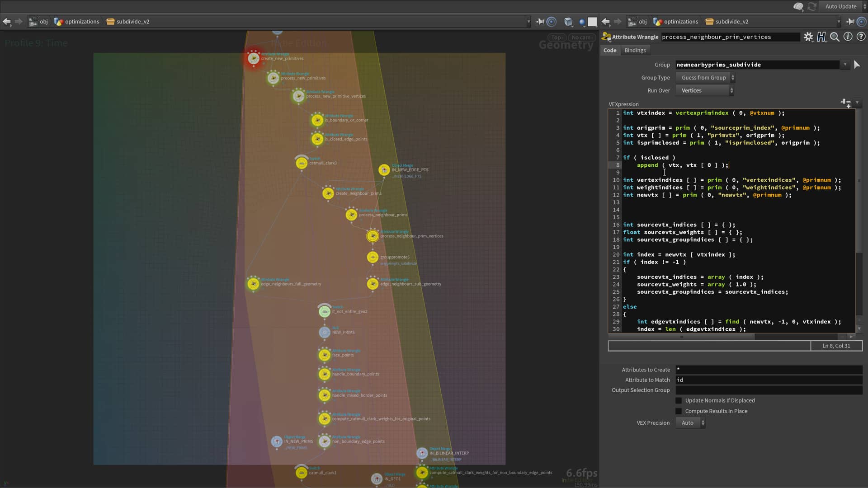
Task: Click the Top view label
Action: 557,38
